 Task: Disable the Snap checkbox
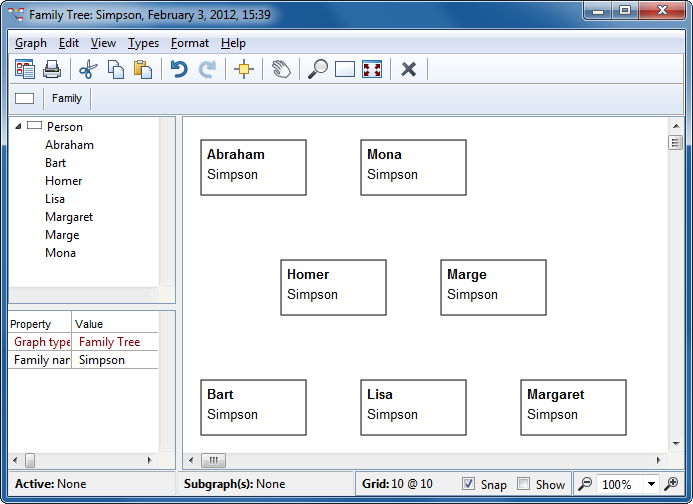pyautogui.click(x=469, y=484)
